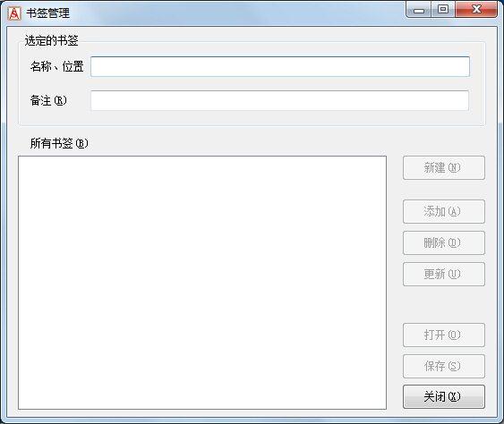Viewport: 504px width, 424px height.
Task: Click the 关闭(X) button
Action: (443, 396)
